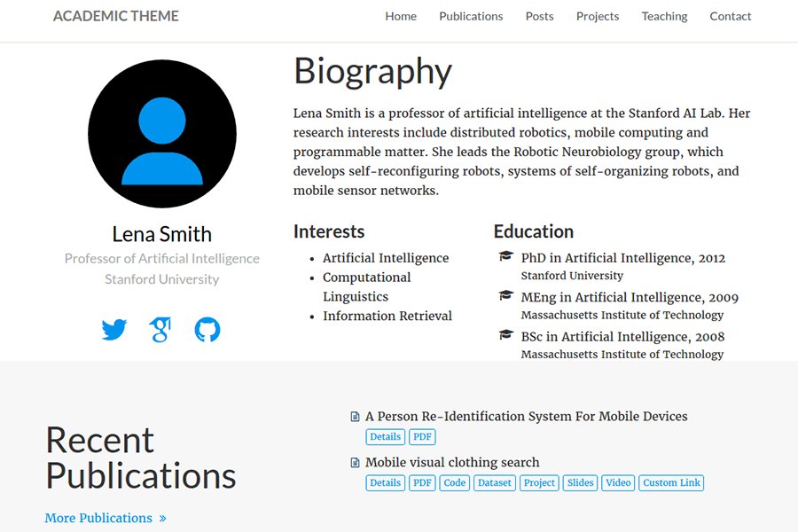
Task: Click the profile avatar image
Action: point(162,134)
